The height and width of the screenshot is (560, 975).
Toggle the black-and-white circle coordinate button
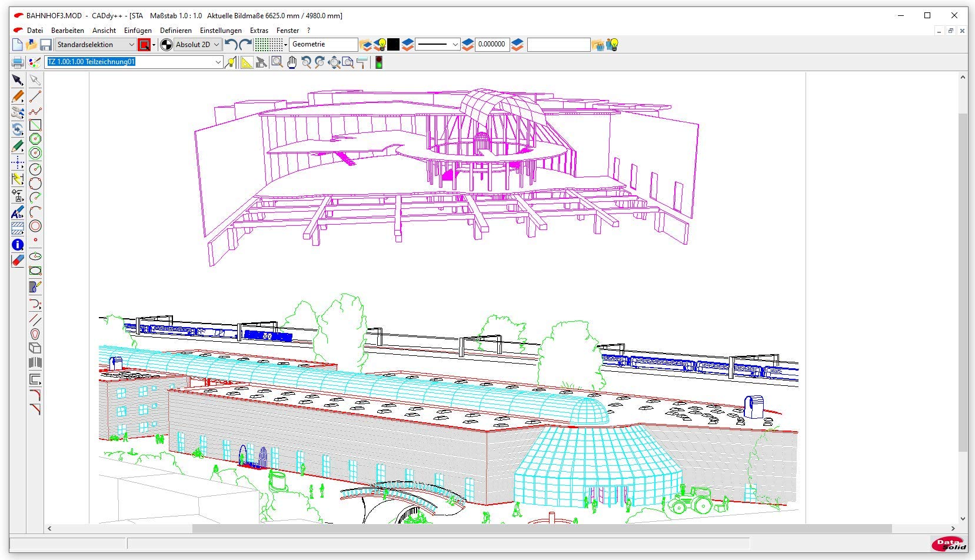[167, 45]
